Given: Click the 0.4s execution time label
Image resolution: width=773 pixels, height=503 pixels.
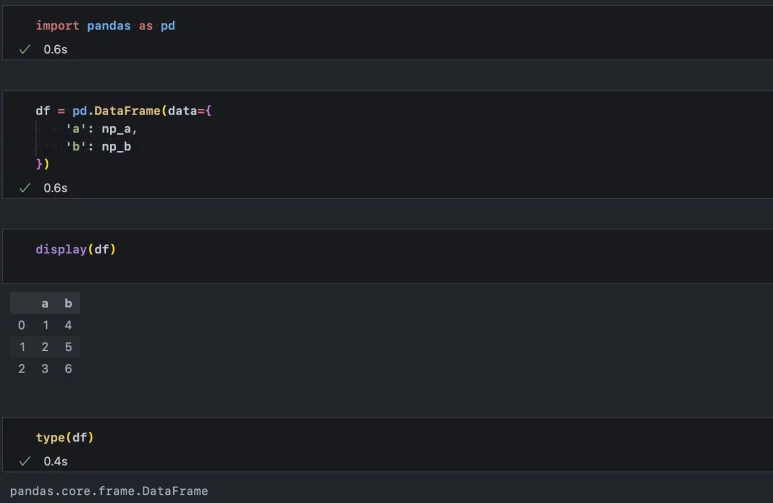Looking at the screenshot, I should (55, 462).
